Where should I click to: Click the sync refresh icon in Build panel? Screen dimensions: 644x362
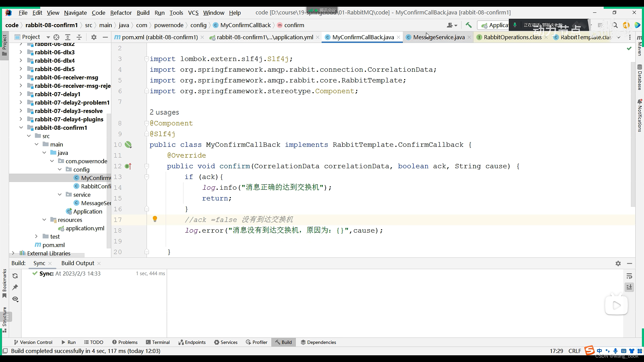(x=15, y=276)
